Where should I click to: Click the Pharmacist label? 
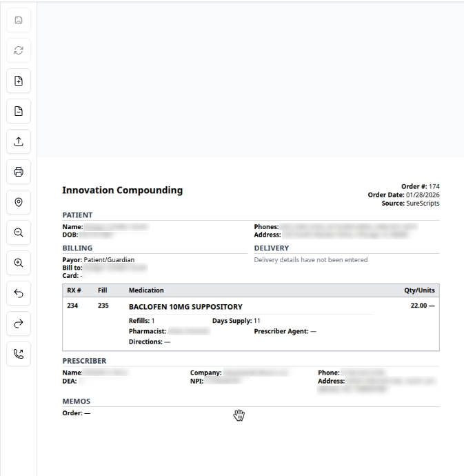pyautogui.click(x=148, y=331)
